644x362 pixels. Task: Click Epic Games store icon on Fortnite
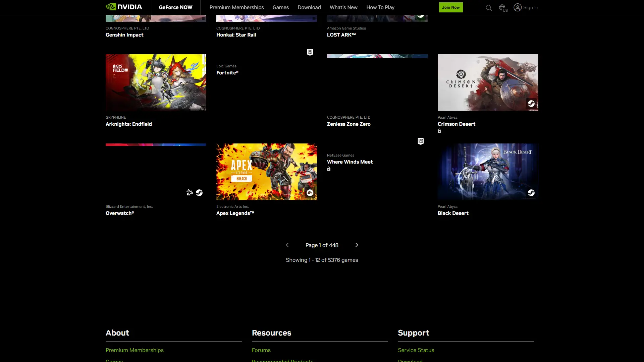310,52
